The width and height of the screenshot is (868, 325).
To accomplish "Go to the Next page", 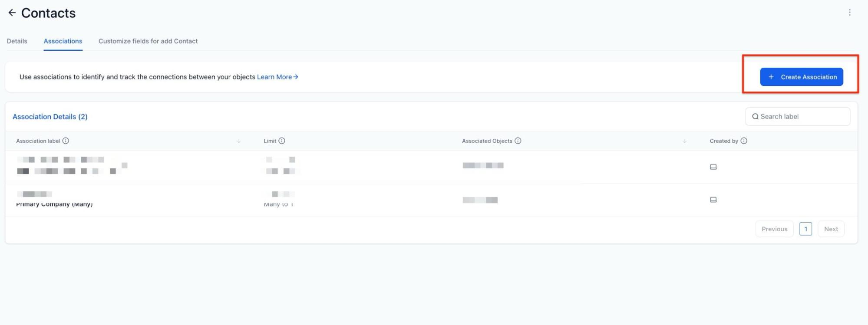I will 831,229.
